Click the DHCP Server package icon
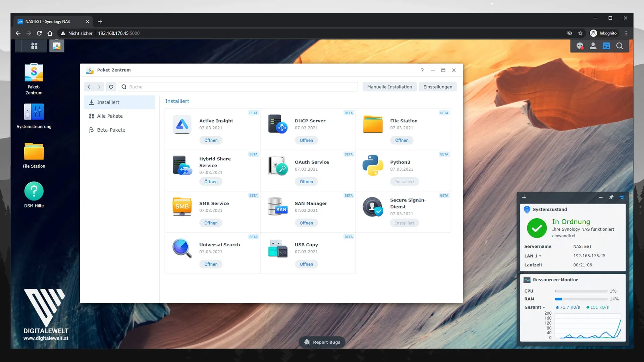The width and height of the screenshot is (644, 362). coord(278,124)
